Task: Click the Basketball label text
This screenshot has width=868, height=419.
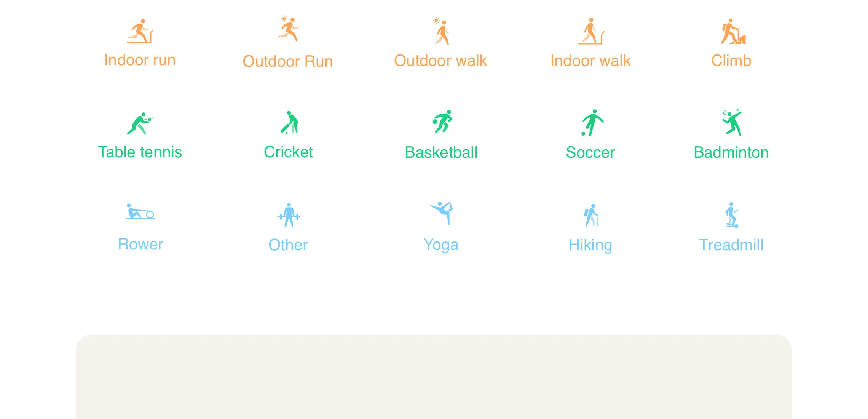Action: (441, 152)
